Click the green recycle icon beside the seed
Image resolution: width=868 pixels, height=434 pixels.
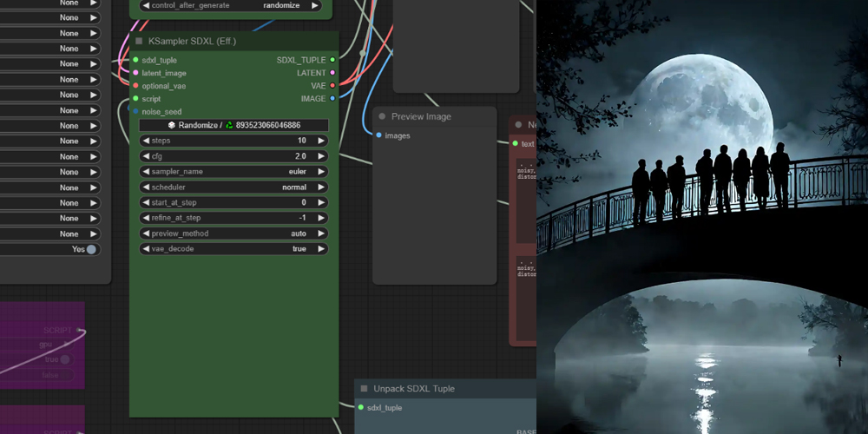coord(229,125)
